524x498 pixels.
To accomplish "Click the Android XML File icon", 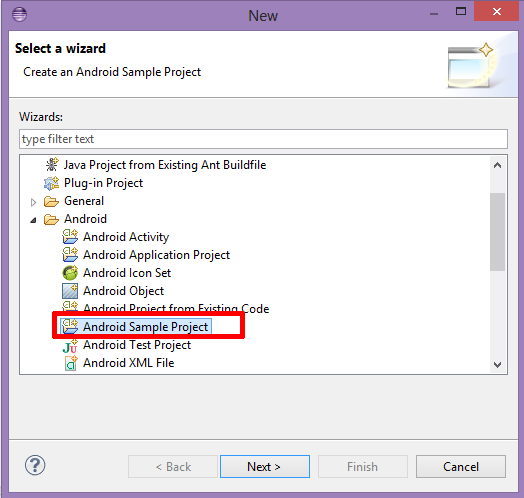I will 71,363.
